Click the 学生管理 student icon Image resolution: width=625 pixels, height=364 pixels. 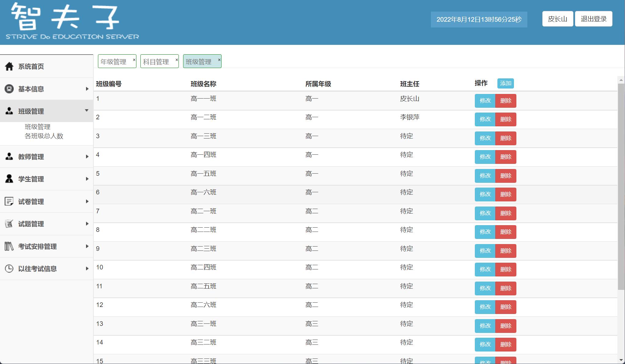point(9,179)
